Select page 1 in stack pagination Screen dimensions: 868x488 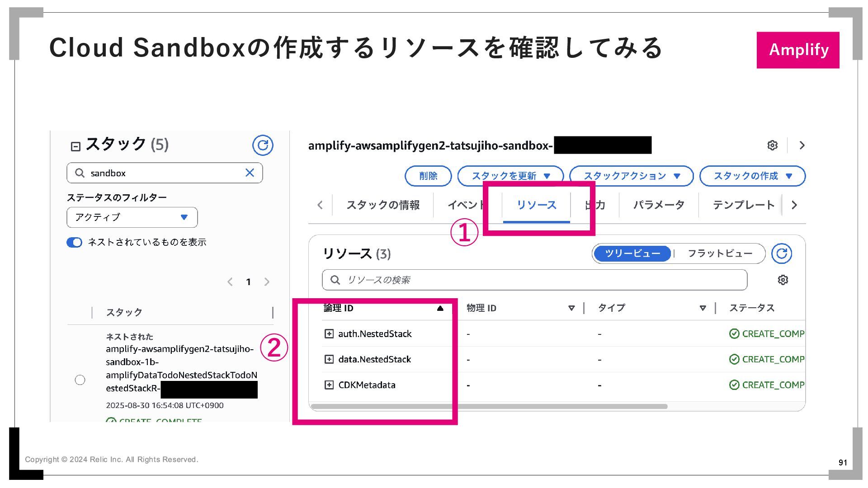tap(248, 282)
